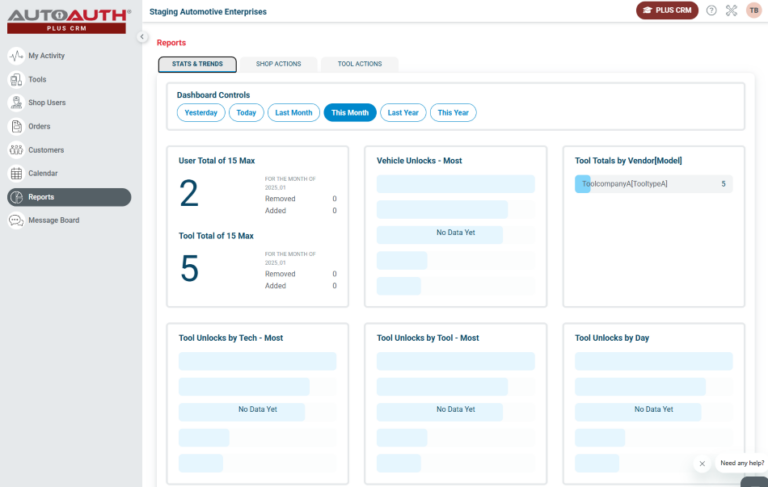Select the This Year filter
Viewport: 768px width, 487px height.
click(453, 113)
